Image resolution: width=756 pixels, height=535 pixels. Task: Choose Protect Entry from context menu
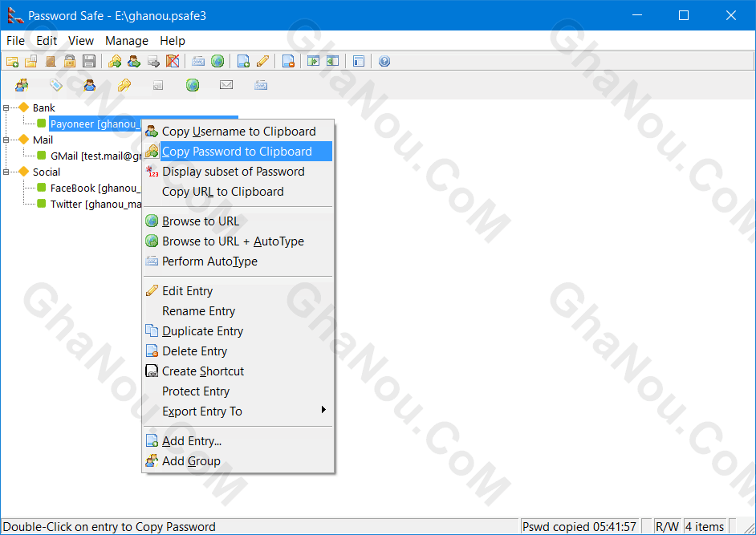(238, 391)
